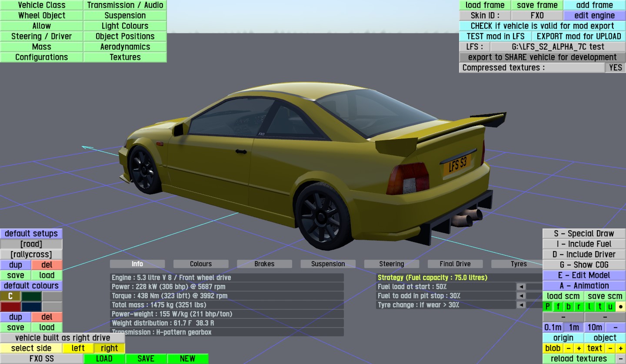Decrease blob size with its minus button
The height and width of the screenshot is (364, 626).
coord(568,348)
